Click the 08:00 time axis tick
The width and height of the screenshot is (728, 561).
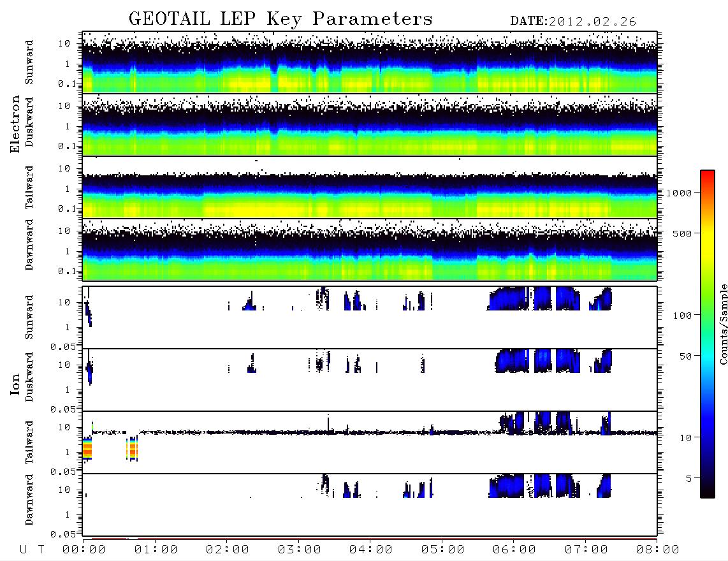click(658, 550)
